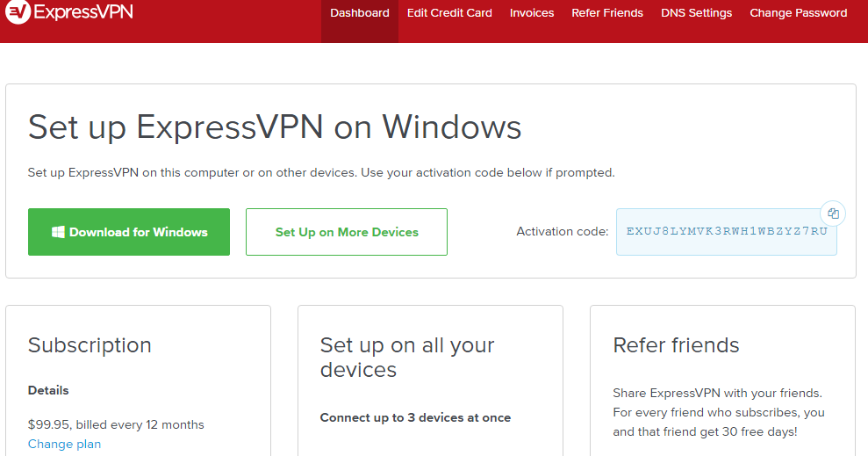Image resolution: width=868 pixels, height=456 pixels.
Task: Click Set Up on More Devices
Action: click(x=347, y=232)
